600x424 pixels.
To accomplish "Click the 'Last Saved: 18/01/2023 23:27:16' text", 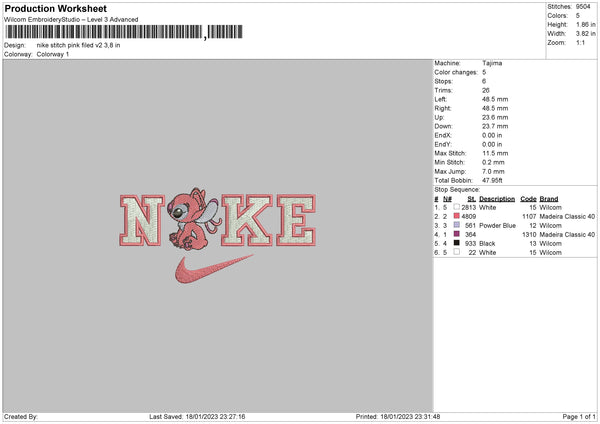I will click(197, 416).
